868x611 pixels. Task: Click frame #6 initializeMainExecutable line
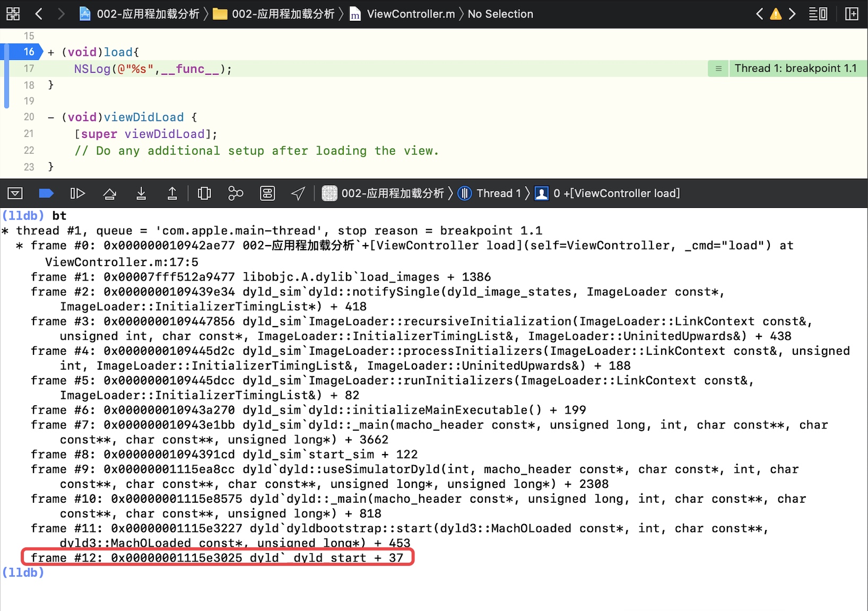pos(308,410)
